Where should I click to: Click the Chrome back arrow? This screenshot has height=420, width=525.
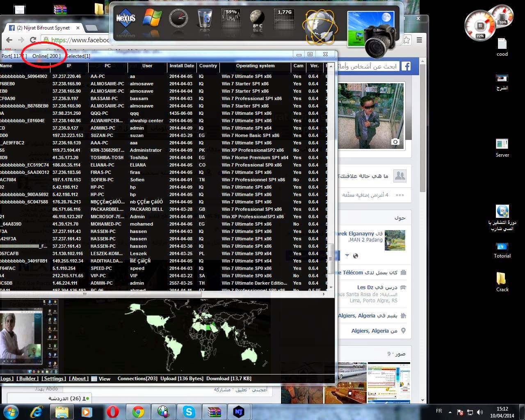pyautogui.click(x=9, y=40)
